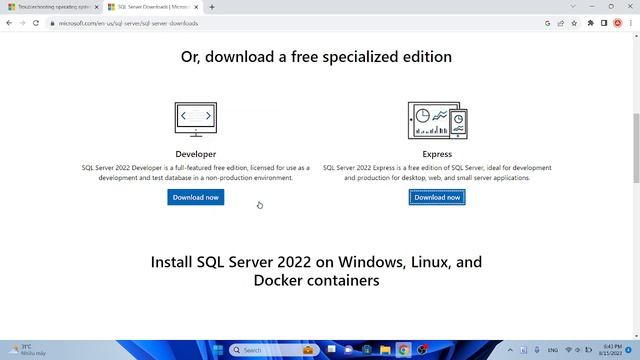Viewport: 640px width, 360px height.
Task: Click 'Install SQL Server 2022 on Windows' heading
Action: [316, 271]
